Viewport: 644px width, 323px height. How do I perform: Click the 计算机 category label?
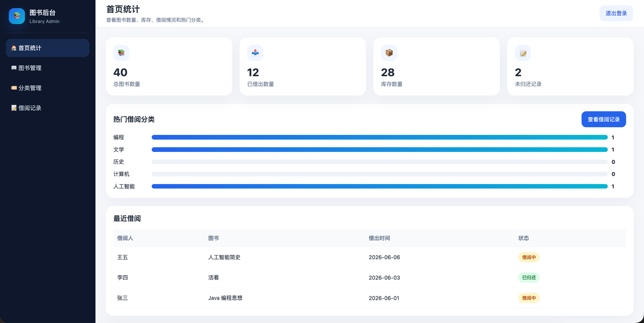tap(121, 174)
